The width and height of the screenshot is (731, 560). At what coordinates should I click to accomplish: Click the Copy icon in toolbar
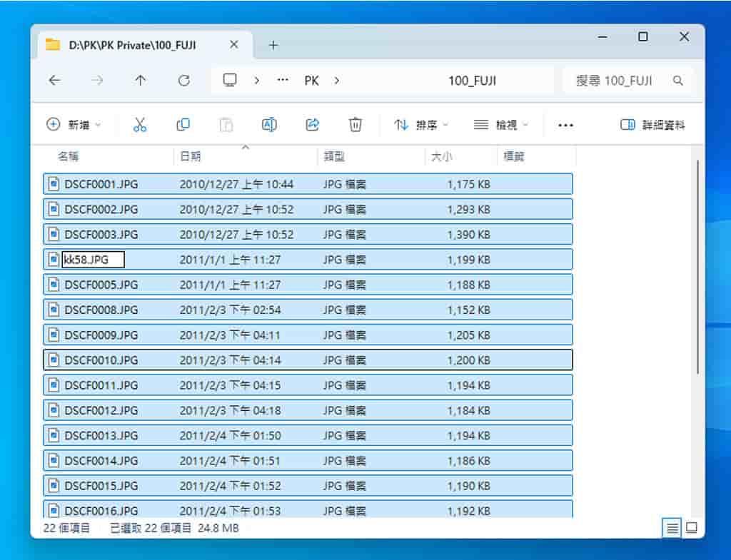pos(183,125)
